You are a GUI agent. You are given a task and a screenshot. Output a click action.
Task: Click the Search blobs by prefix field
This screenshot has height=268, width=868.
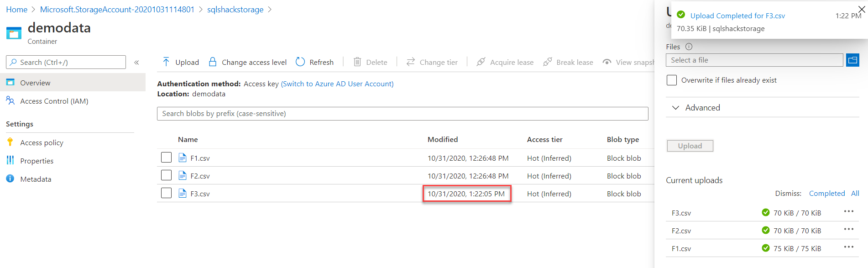pyautogui.click(x=402, y=114)
